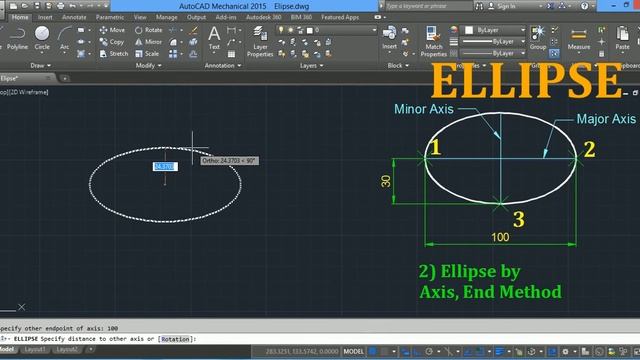Click the white color swatch in Properties panel

pos(469,30)
